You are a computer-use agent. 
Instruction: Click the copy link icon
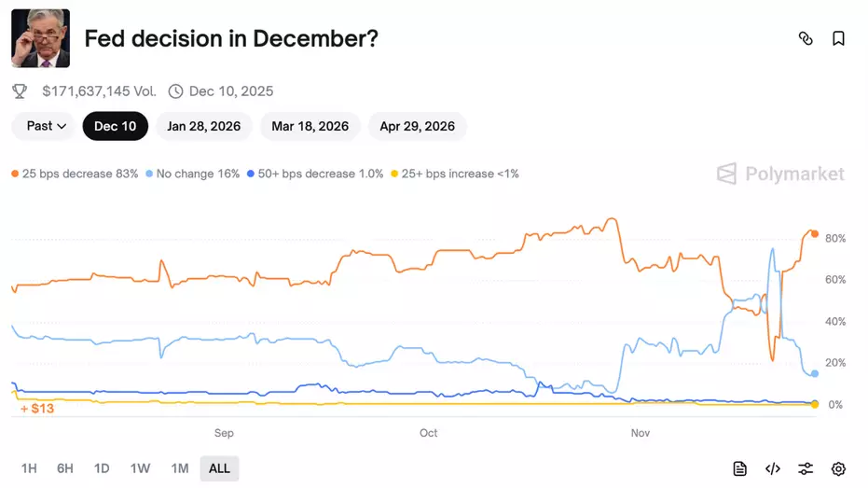(x=806, y=38)
